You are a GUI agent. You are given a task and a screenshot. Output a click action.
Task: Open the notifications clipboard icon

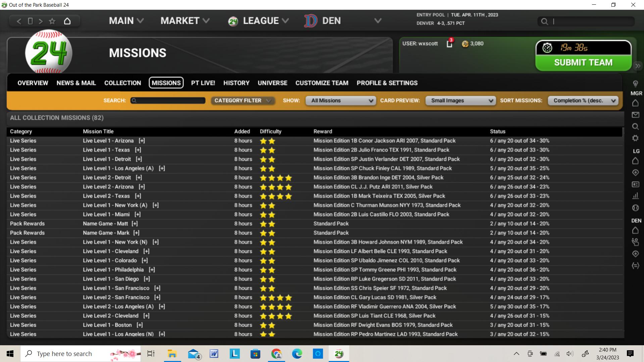(449, 44)
